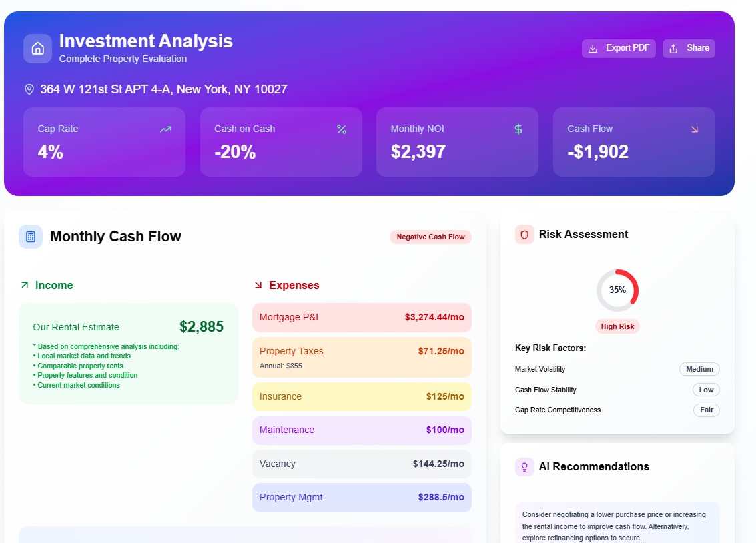The width and height of the screenshot is (756, 543).
Task: Toggle the Fair pill for Cap Rate Competitiveness
Action: [x=707, y=410]
